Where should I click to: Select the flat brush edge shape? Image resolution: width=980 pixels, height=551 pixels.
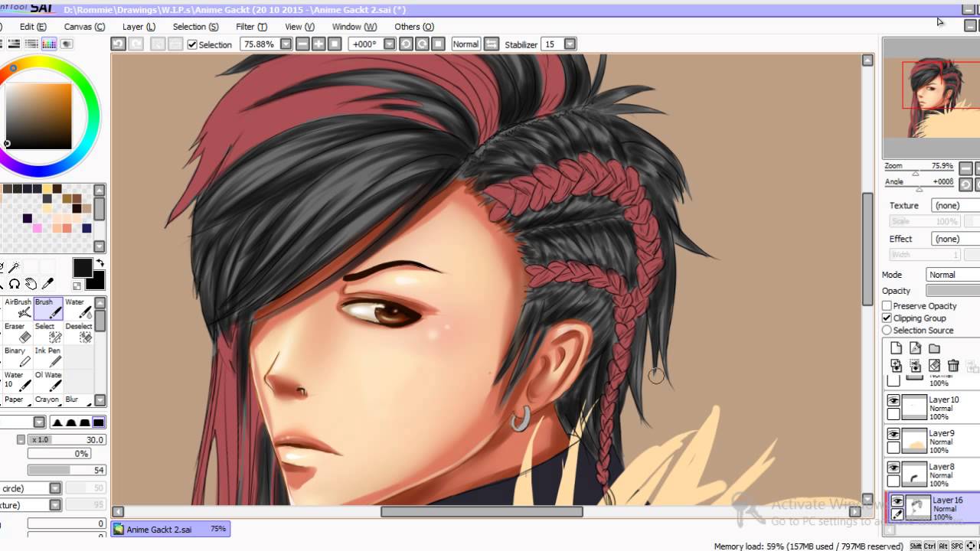coord(98,422)
